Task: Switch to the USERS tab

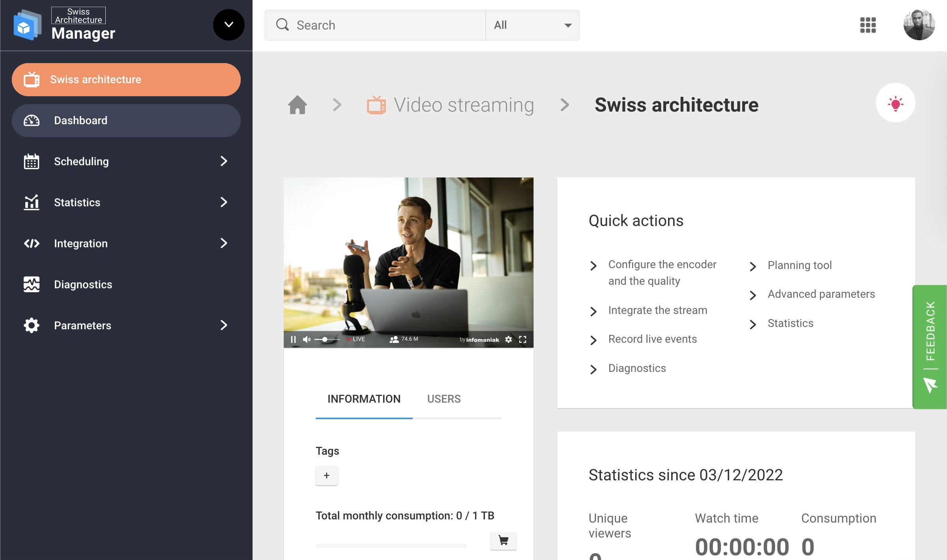Action: [444, 399]
